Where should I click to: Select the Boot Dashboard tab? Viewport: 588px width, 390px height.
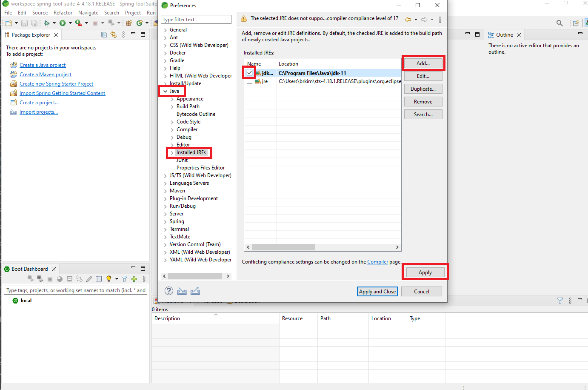30,269
